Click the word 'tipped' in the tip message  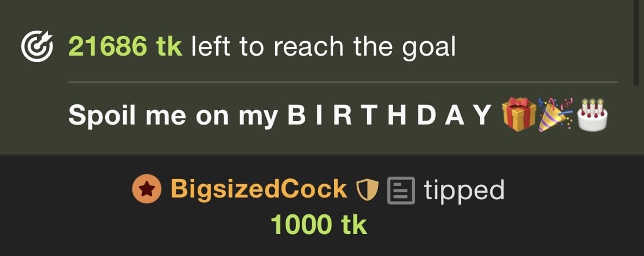click(x=464, y=191)
